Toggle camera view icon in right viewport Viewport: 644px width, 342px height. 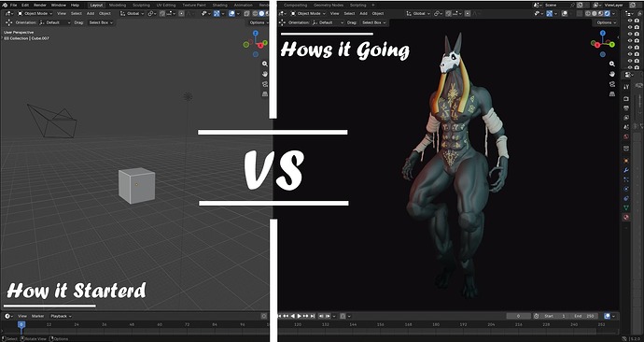click(612, 84)
